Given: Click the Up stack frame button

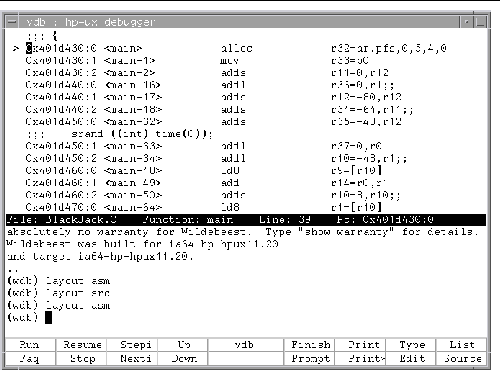Looking at the screenshot, I should point(183,345).
